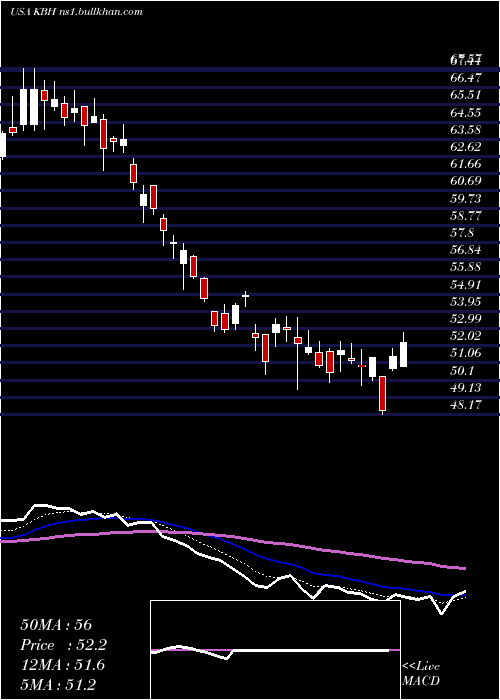Click the 56.84 price axis label
Image resolution: width=500 pixels, height=700 pixels.
coord(466,250)
